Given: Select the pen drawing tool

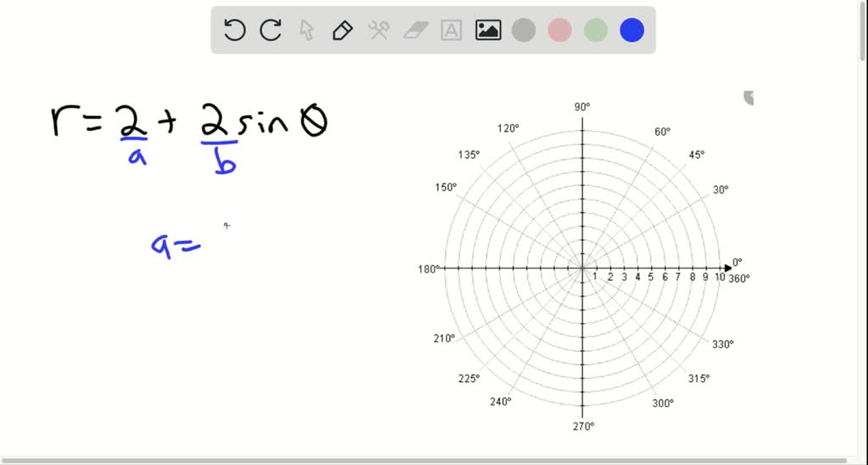Looking at the screenshot, I should coord(342,30).
